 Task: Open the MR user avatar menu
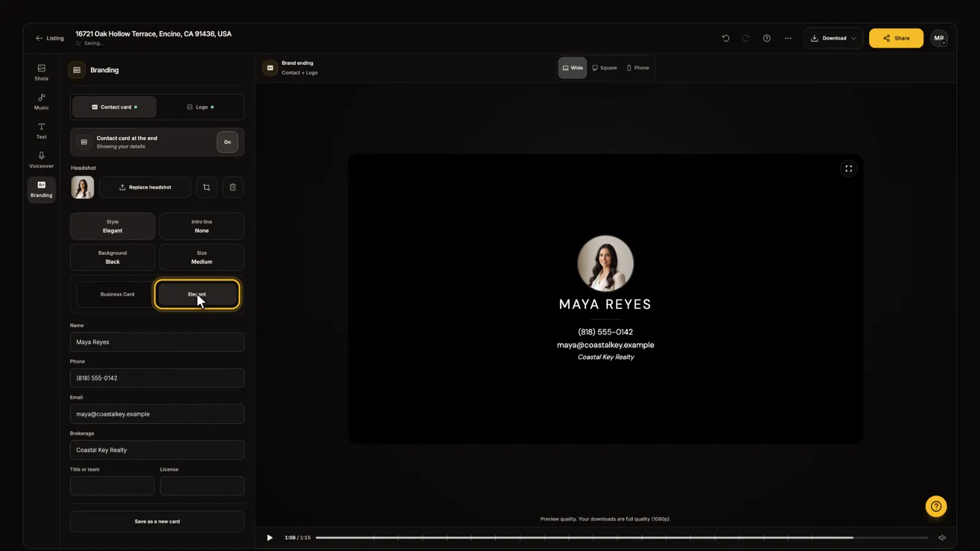[939, 38]
